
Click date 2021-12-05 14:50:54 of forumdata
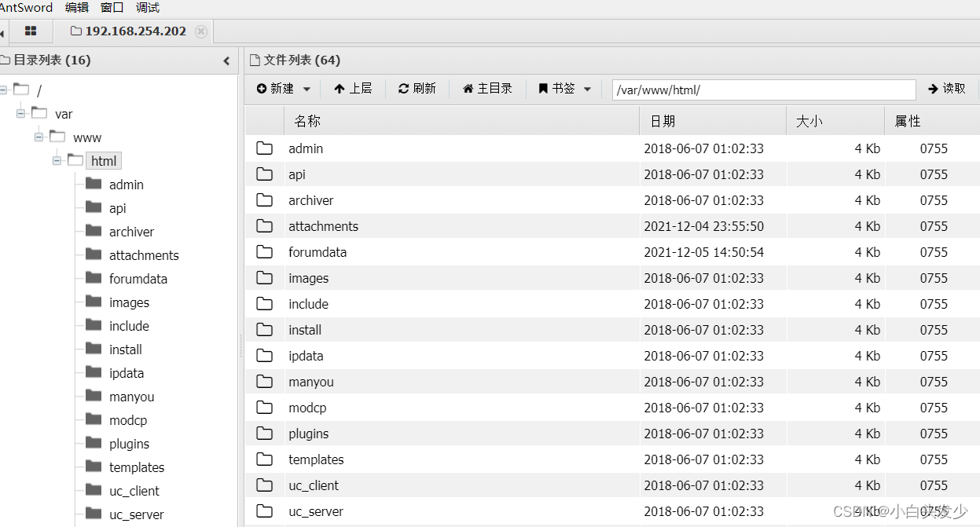704,252
